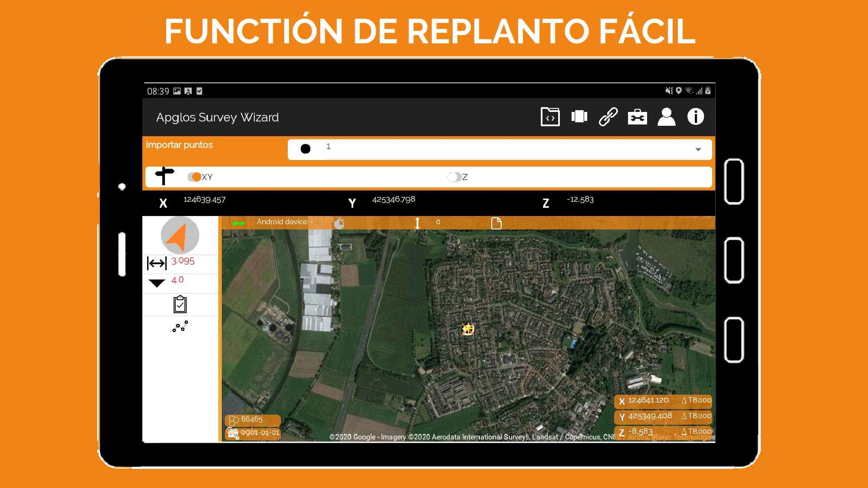The image size is (868, 488).
Task: Open the clipboard checklist icon
Action: point(180,305)
